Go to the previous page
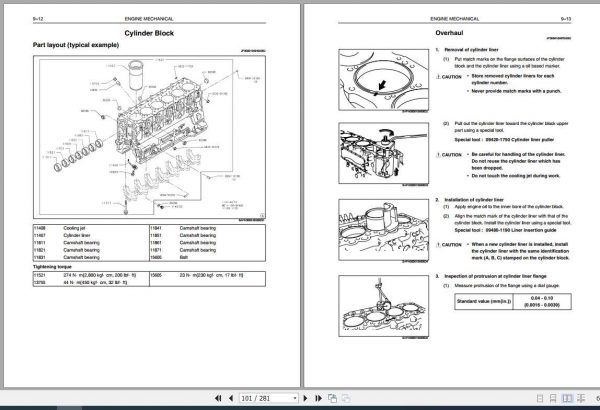The width and height of the screenshot is (600, 410). tap(231, 398)
